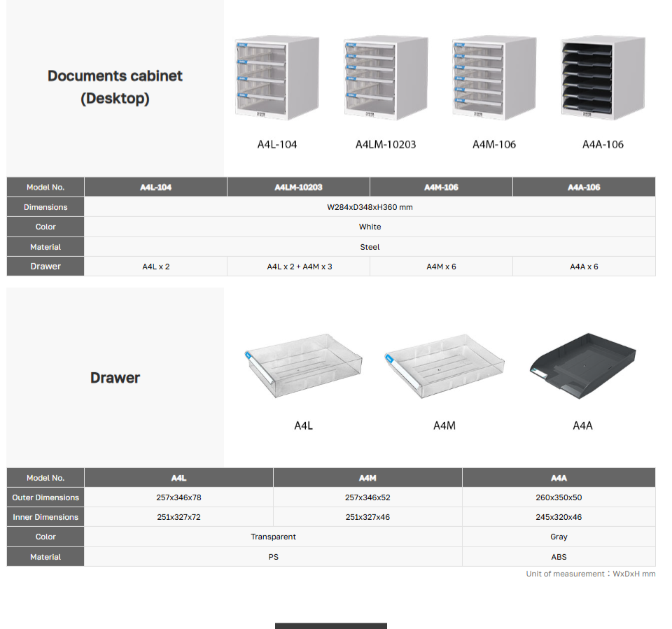This screenshot has width=672, height=629.
Task: Open the A4M-106 cabinet product image
Action: coord(494,79)
